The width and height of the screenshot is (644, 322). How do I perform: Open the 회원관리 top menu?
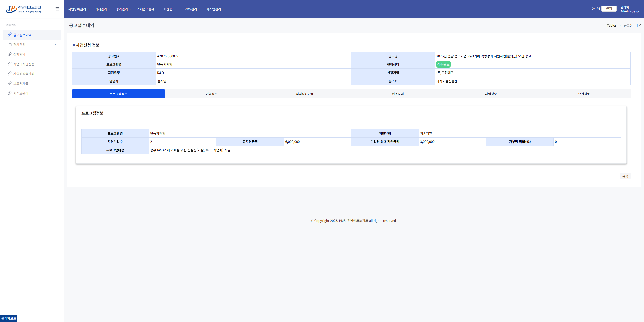[x=170, y=9]
